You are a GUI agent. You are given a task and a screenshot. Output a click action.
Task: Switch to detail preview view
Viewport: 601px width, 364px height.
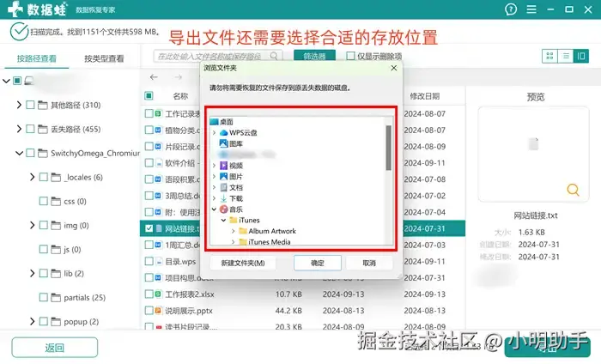581,56
